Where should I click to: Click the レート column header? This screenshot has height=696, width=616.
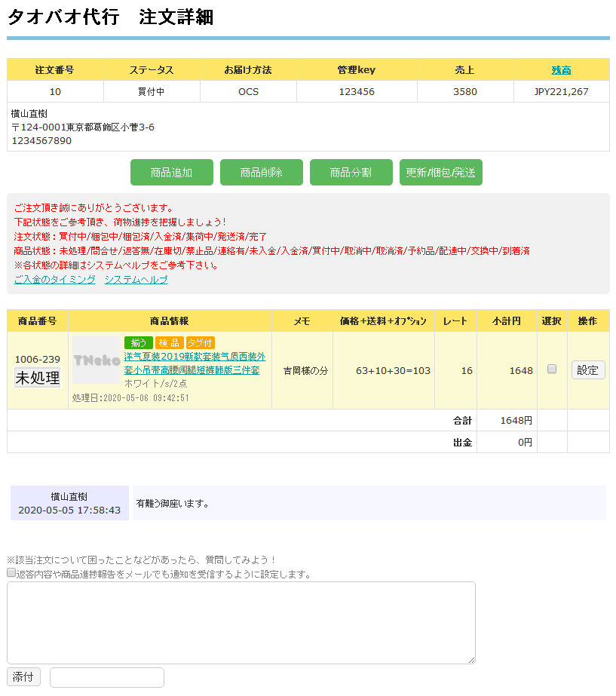[455, 321]
